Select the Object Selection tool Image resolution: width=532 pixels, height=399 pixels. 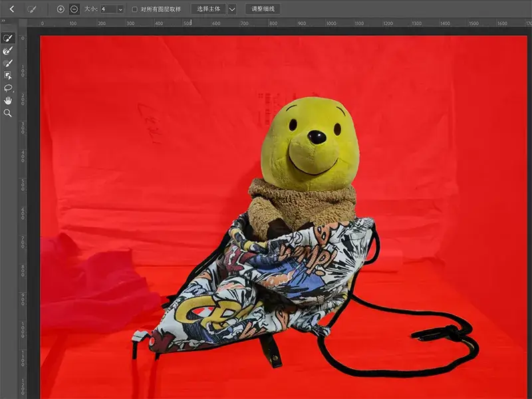[x=8, y=75]
